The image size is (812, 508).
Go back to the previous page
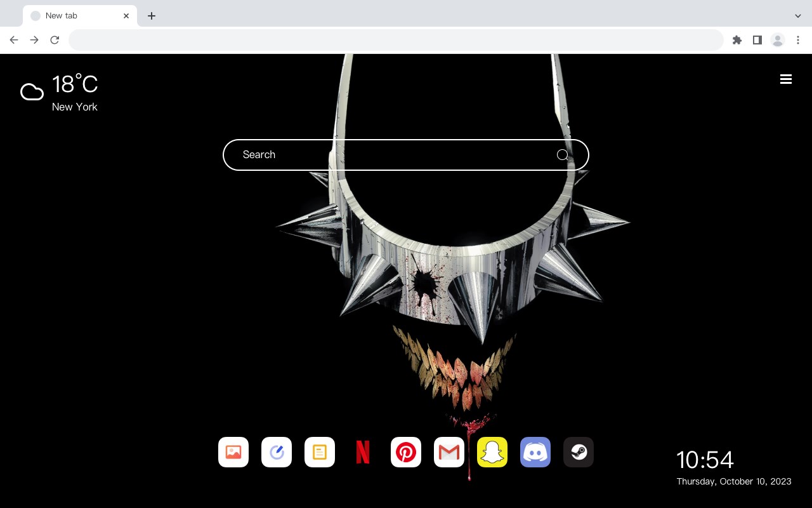tap(14, 40)
